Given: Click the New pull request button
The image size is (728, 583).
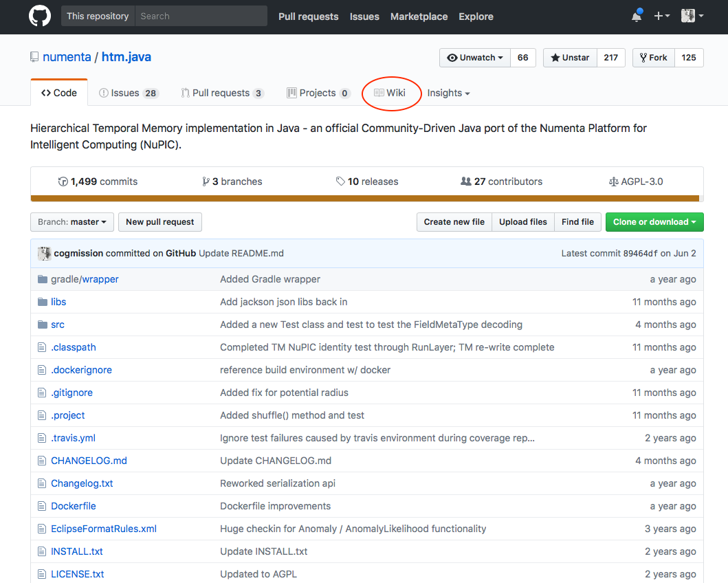Looking at the screenshot, I should 159,222.
